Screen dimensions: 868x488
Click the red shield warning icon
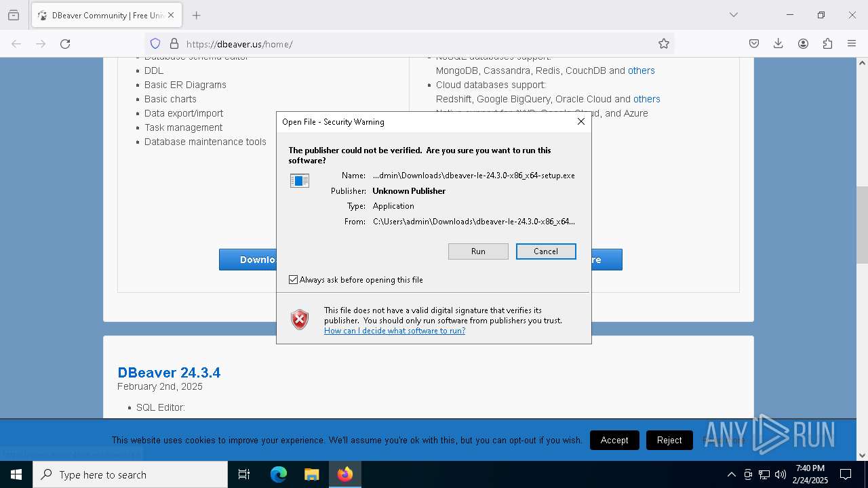[300, 319]
